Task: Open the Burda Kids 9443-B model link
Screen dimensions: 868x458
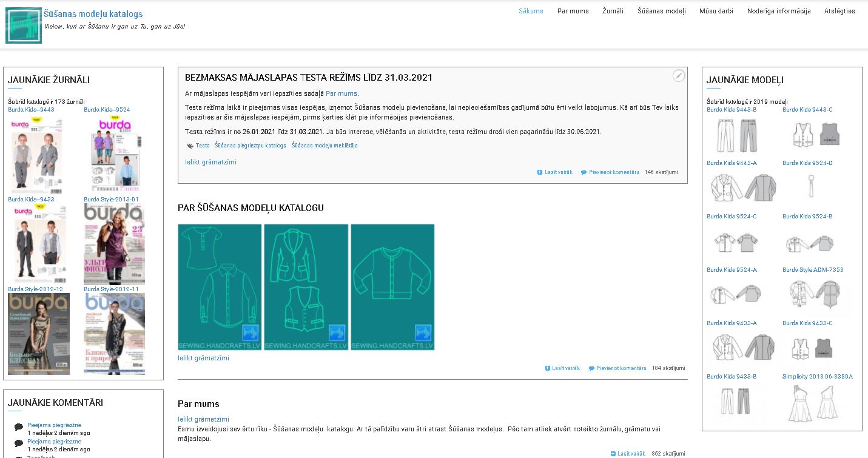Action: [732, 110]
